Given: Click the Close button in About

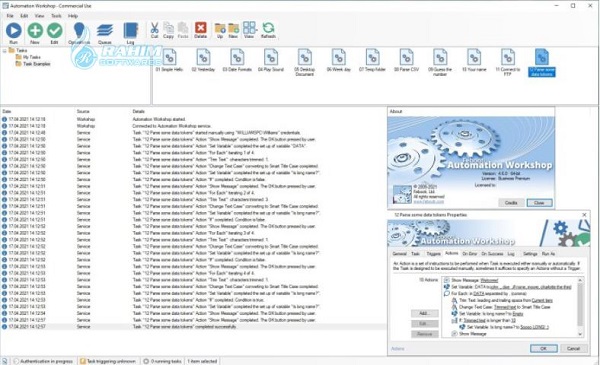Looking at the screenshot, I should pos(539,203).
